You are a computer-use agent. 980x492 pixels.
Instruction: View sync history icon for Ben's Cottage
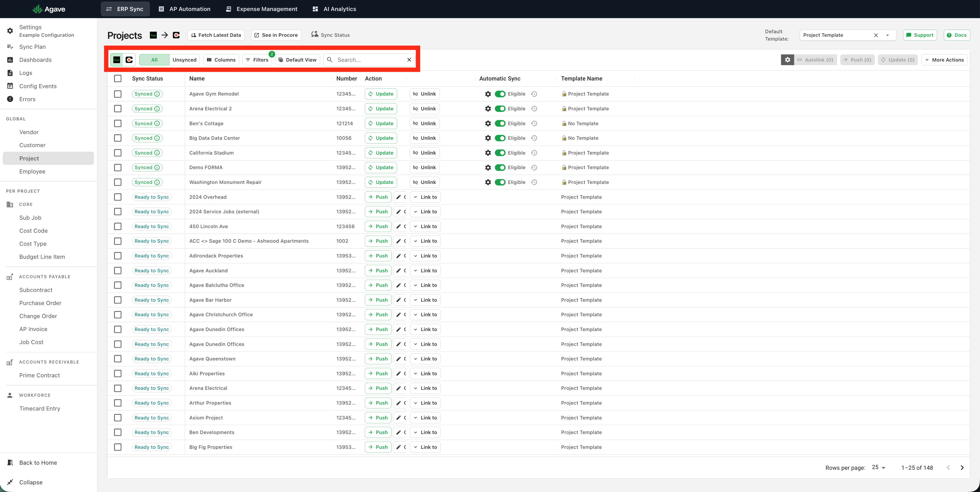[534, 123]
